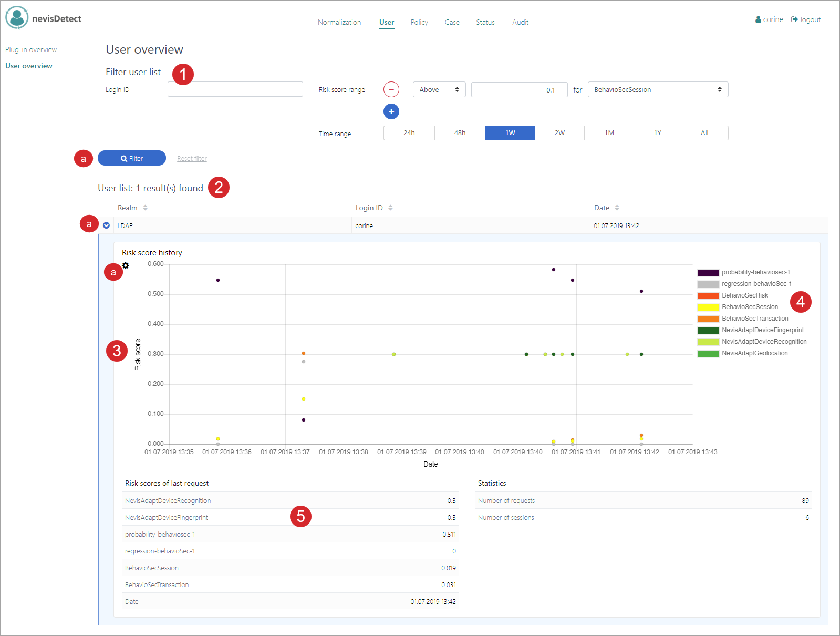Click the Reset filter link
The image size is (840, 636).
(192, 159)
